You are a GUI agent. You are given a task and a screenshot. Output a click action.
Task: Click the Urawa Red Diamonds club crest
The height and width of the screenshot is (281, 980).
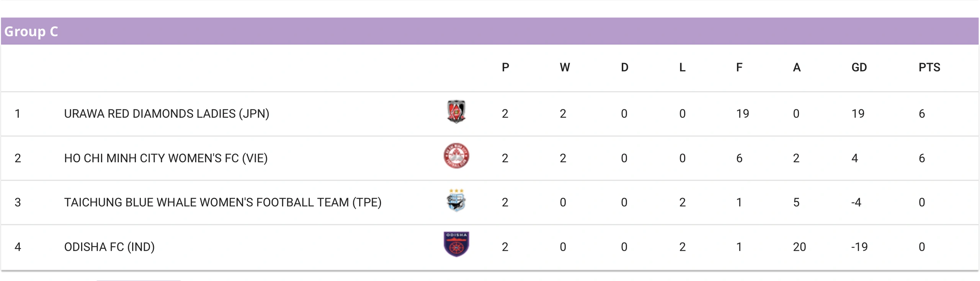[456, 112]
